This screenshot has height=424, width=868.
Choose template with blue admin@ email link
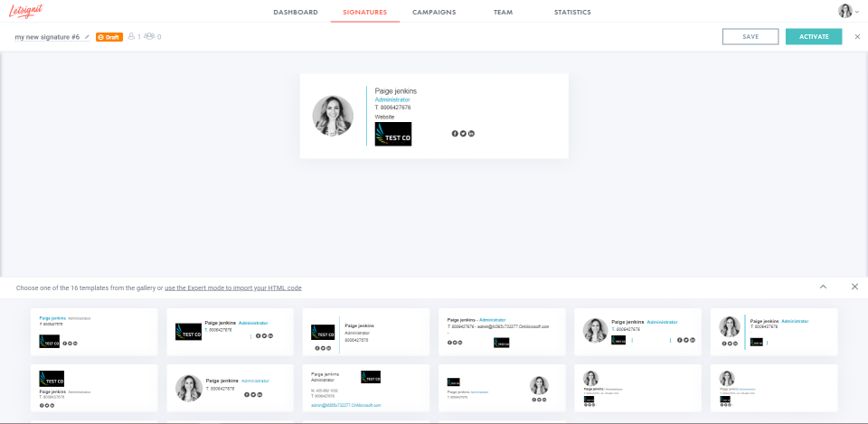coord(366,388)
